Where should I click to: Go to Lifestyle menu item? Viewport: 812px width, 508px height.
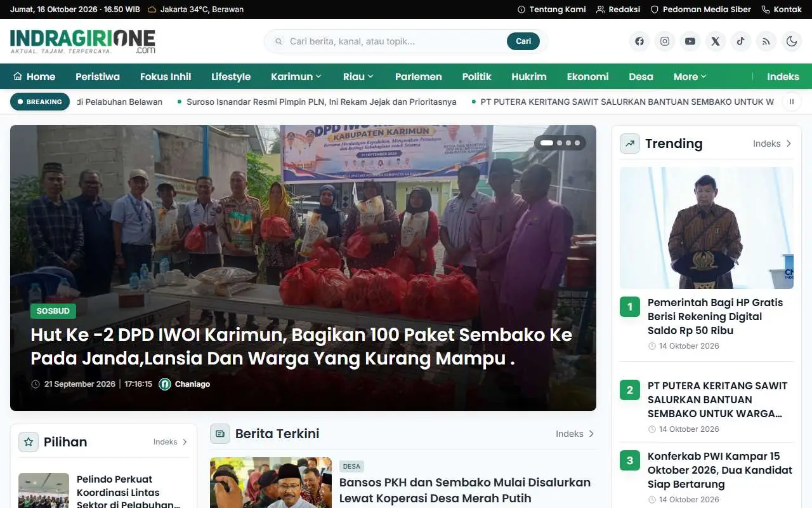[x=231, y=76]
